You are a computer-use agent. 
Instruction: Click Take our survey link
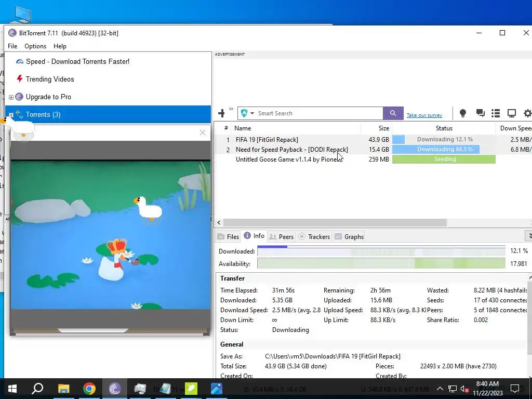pyautogui.click(x=424, y=115)
